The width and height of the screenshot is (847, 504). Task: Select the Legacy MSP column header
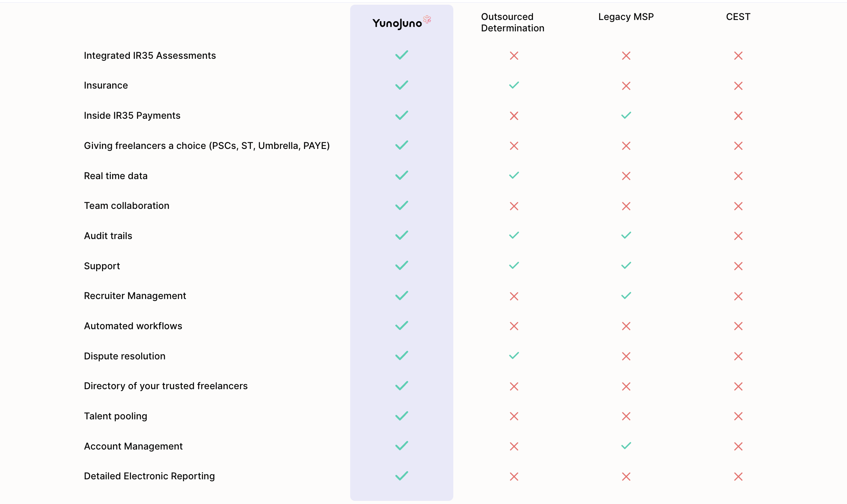[x=626, y=17]
